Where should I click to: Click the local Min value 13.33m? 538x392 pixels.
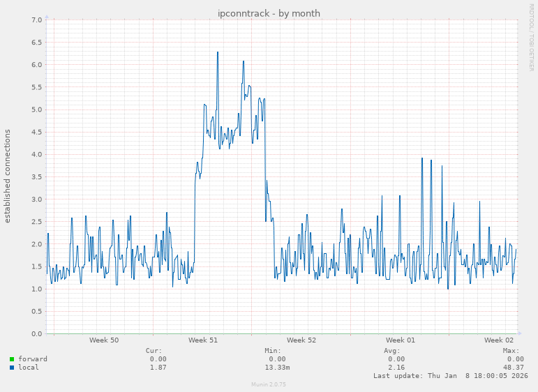click(277, 368)
